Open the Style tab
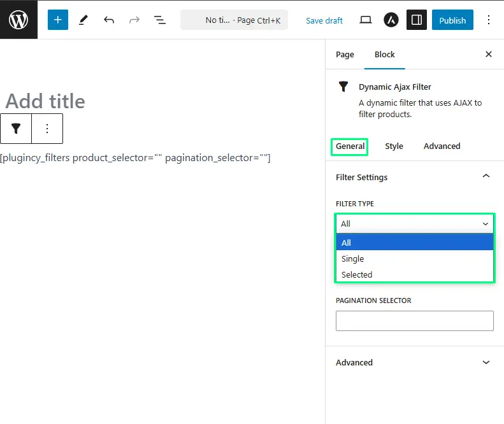This screenshot has height=424, width=504. (x=394, y=146)
